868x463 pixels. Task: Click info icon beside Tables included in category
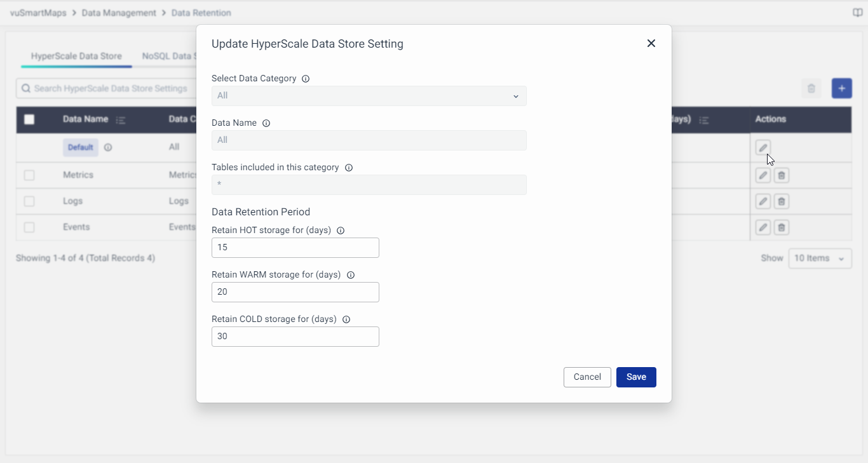pos(349,168)
